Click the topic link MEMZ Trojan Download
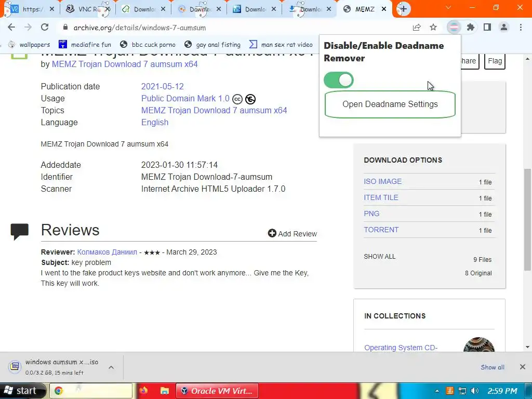 [214, 110]
